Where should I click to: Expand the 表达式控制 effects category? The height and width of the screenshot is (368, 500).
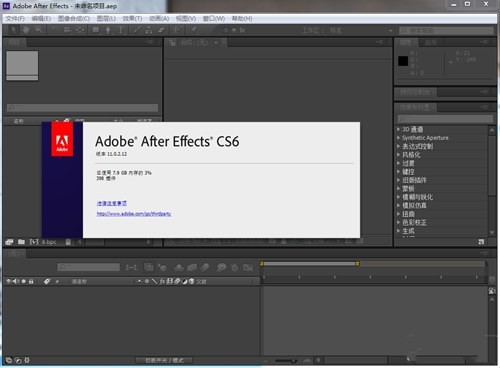click(x=399, y=146)
